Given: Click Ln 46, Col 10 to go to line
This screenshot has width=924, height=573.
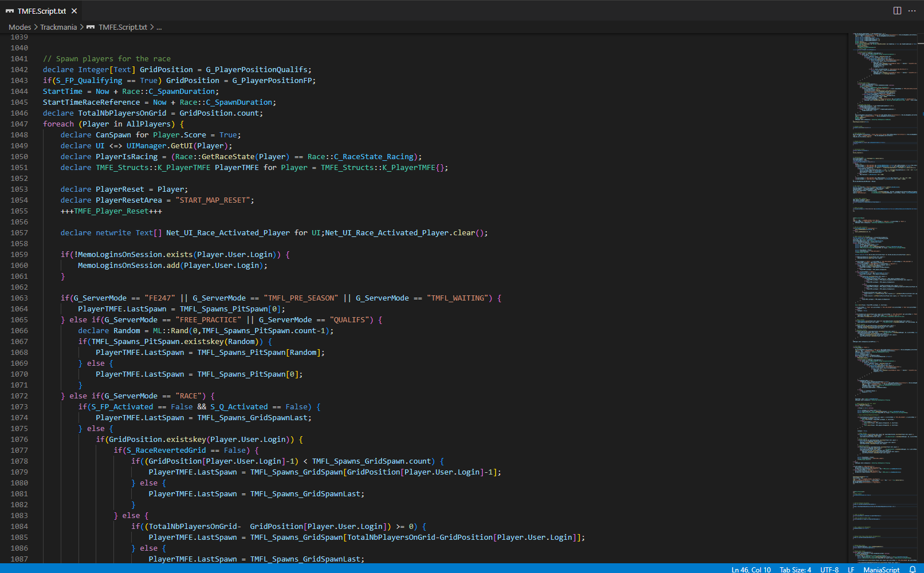Looking at the screenshot, I should [x=750, y=569].
